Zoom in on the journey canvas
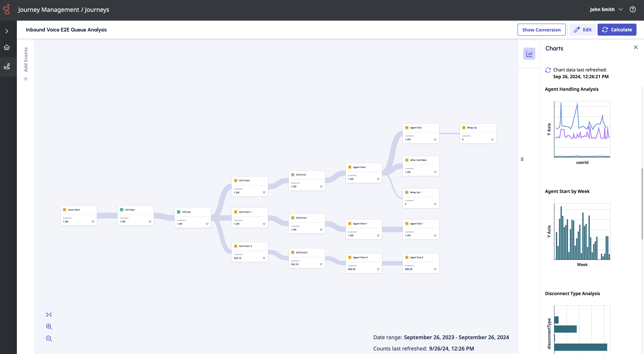The image size is (644, 354). (49, 326)
